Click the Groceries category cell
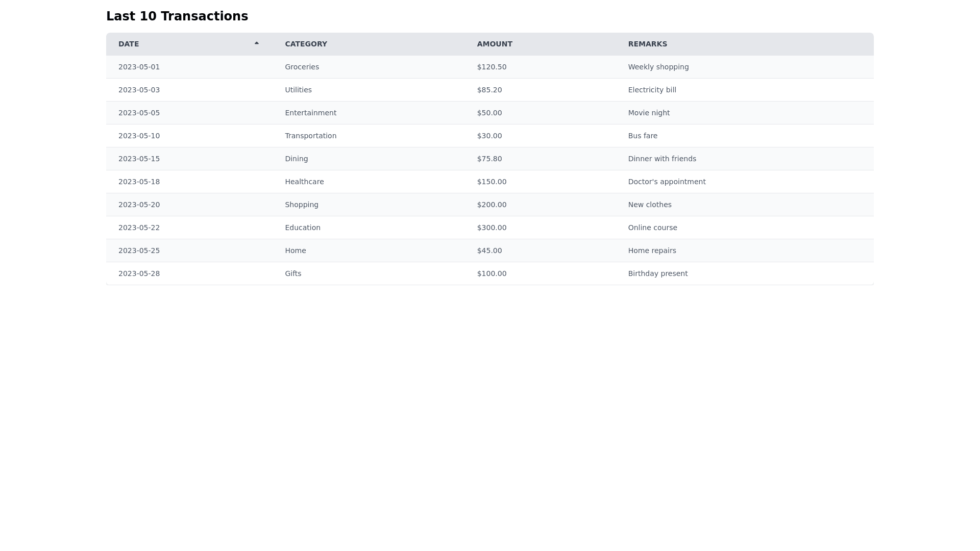This screenshot has height=551, width=980. 302,67
